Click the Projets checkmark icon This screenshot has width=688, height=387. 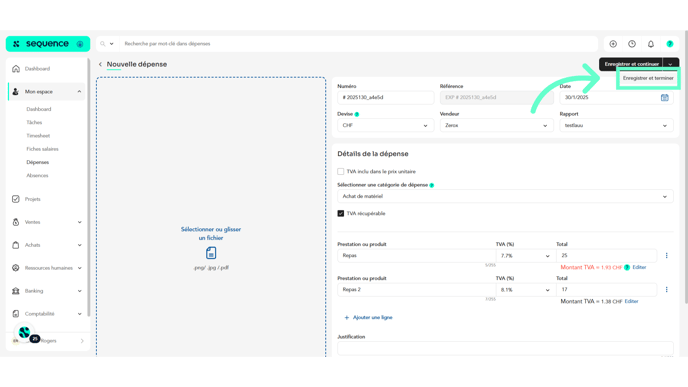(x=16, y=199)
